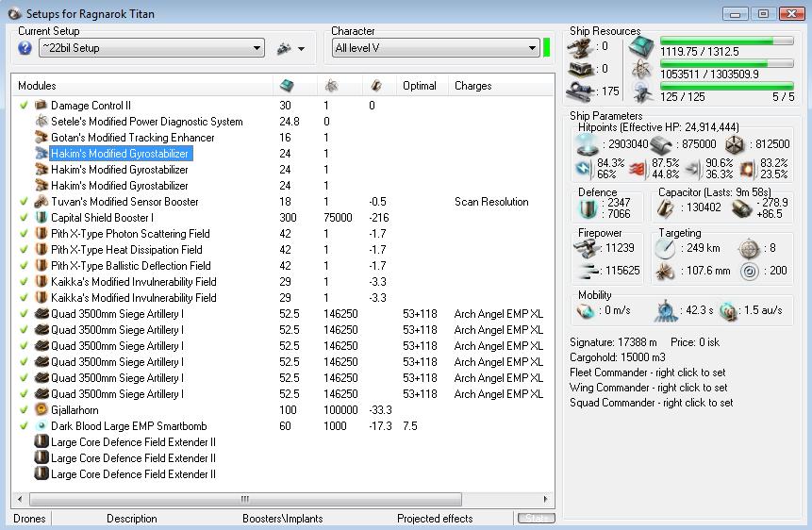Open the dropdown arrow beside ship icon
The height and width of the screenshot is (530, 812).
click(302, 49)
